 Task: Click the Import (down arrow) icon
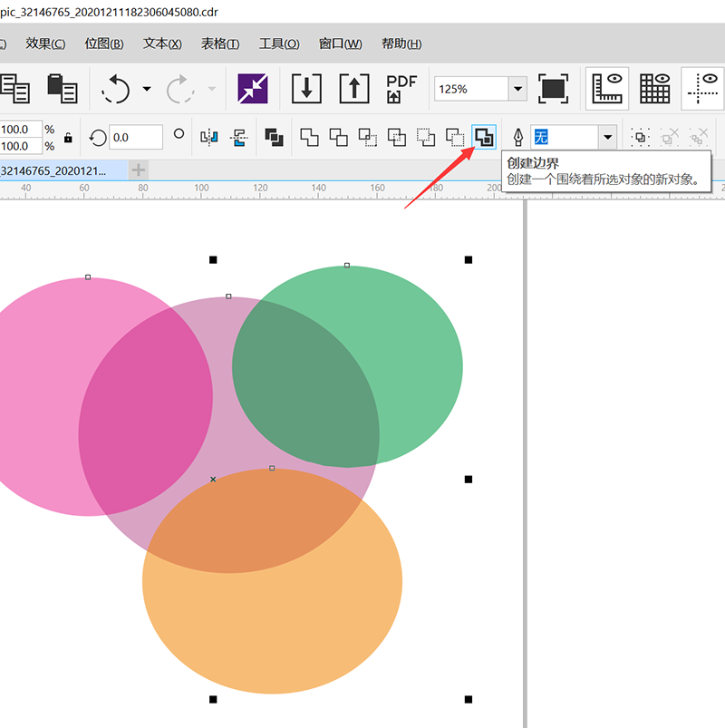coord(307,89)
